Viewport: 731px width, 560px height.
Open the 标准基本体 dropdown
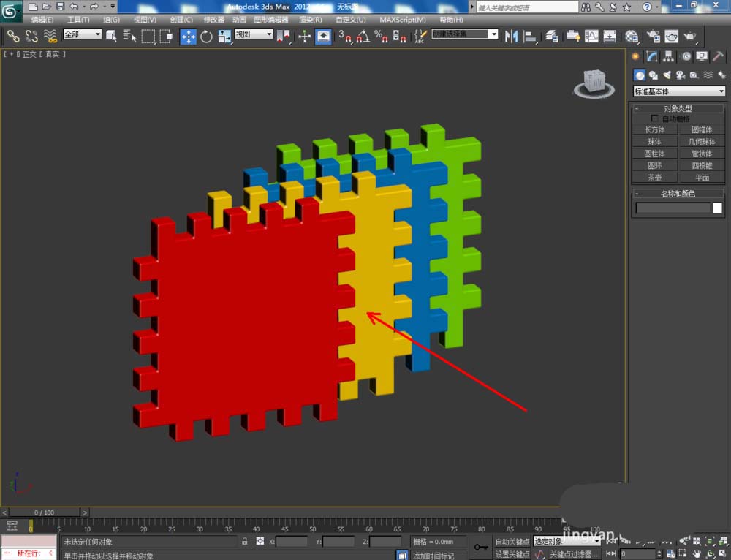click(x=678, y=91)
